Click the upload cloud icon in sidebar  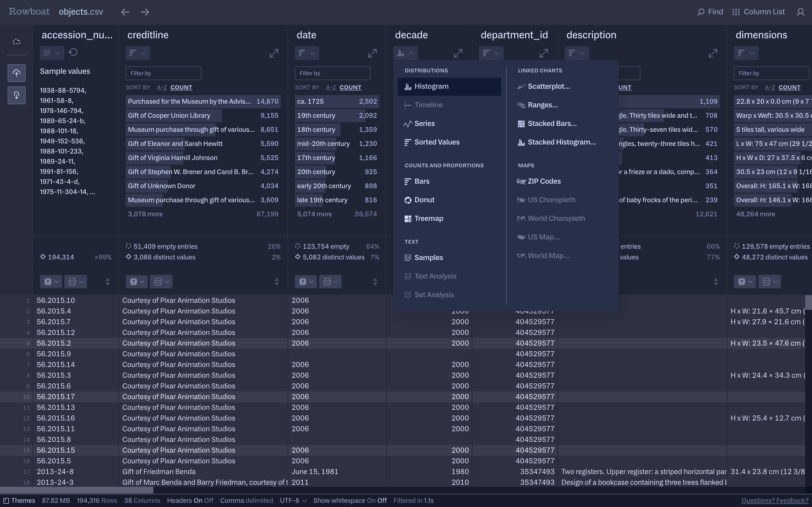pyautogui.click(x=16, y=73)
